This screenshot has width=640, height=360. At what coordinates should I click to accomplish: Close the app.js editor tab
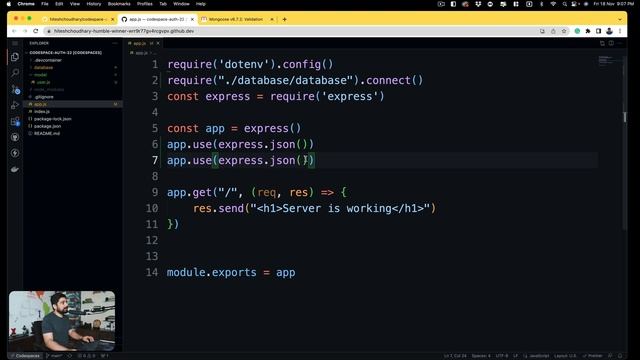[158, 43]
